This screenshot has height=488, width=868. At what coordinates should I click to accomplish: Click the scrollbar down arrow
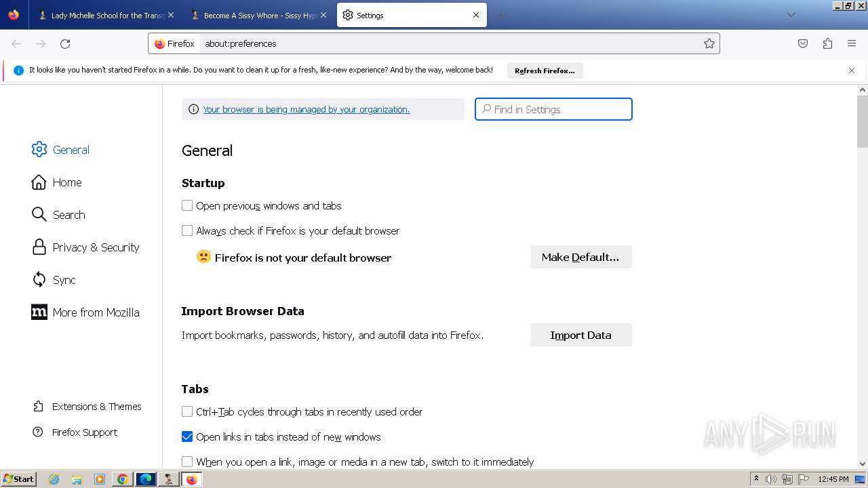[x=863, y=464]
